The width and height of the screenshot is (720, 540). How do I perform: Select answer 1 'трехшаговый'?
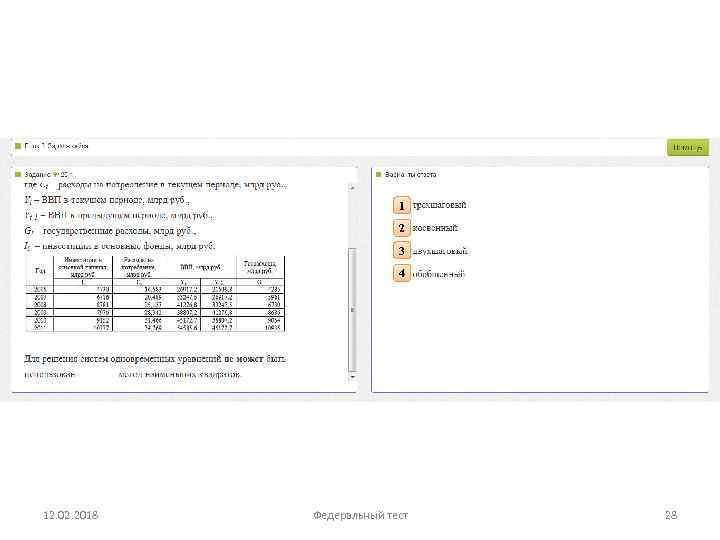[430, 205]
